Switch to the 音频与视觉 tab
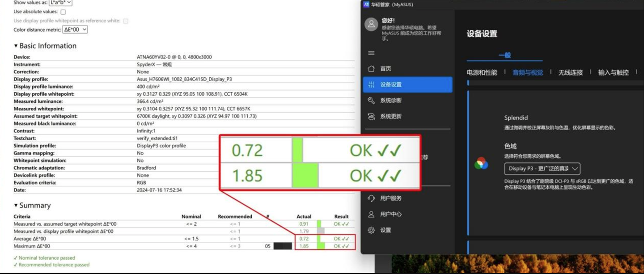 [x=528, y=72]
